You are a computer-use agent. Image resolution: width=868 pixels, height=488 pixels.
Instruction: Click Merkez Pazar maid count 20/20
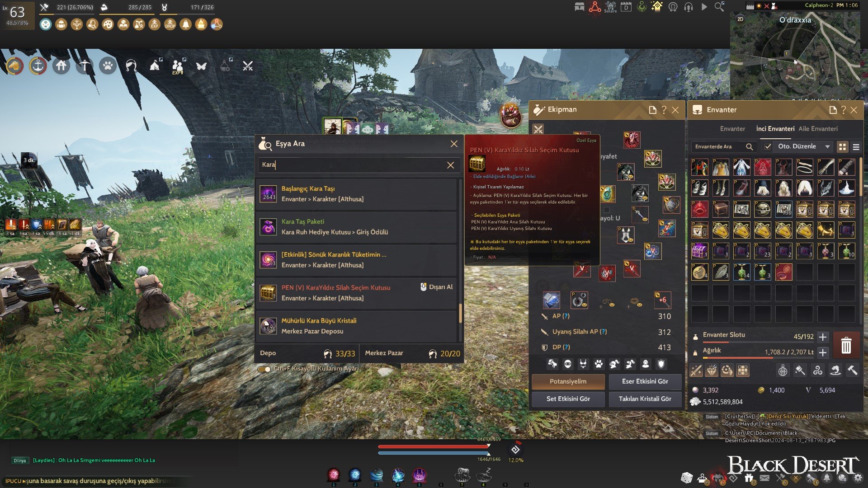[445, 354]
